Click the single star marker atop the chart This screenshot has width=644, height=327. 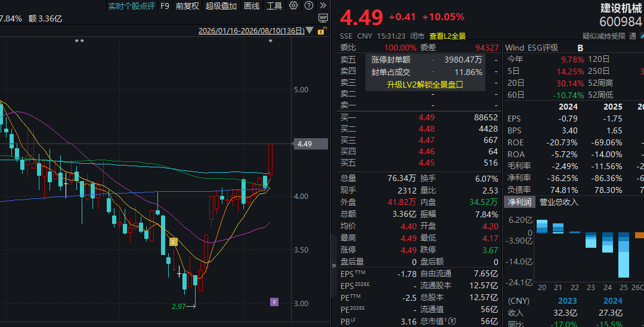[270, 41]
